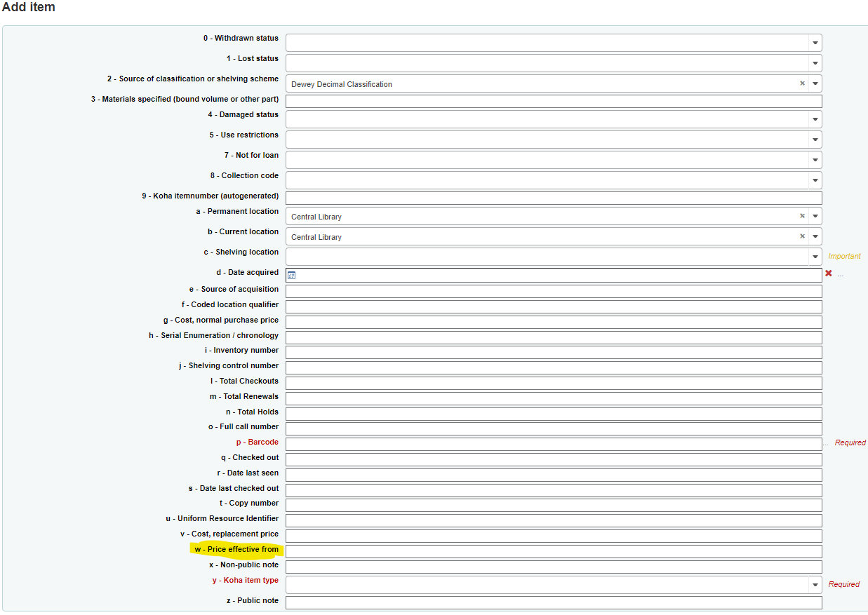Focus Shelving control number field
Screen dimensions: 868x615
click(554, 367)
